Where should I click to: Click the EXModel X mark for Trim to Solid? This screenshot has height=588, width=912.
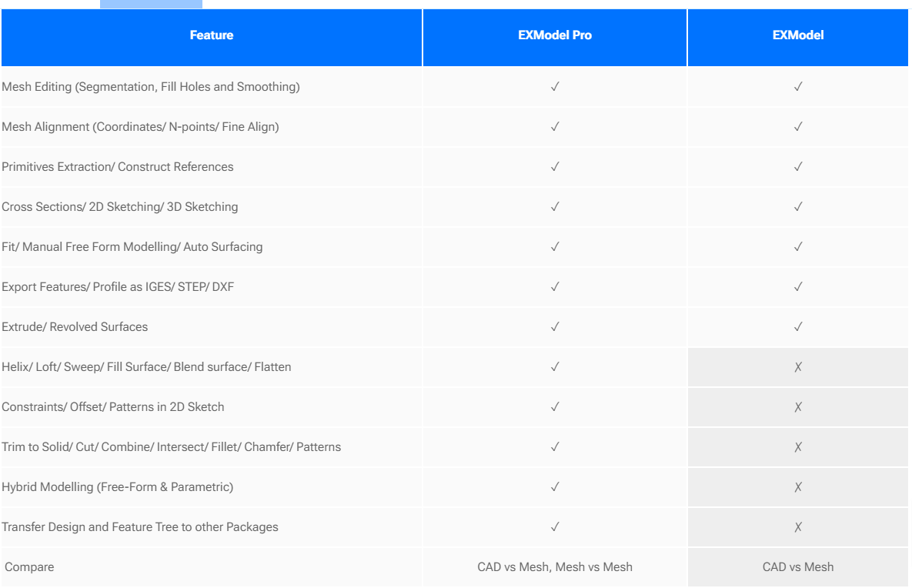coord(798,447)
